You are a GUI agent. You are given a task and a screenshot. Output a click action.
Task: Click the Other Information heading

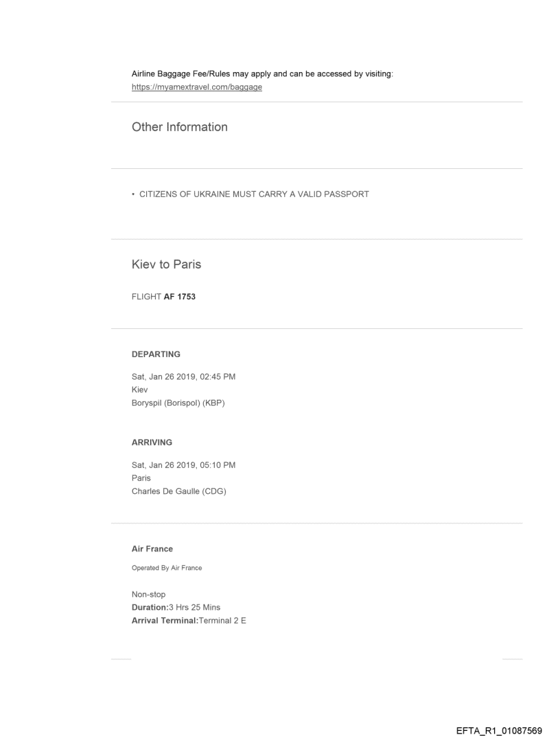pyautogui.click(x=179, y=127)
